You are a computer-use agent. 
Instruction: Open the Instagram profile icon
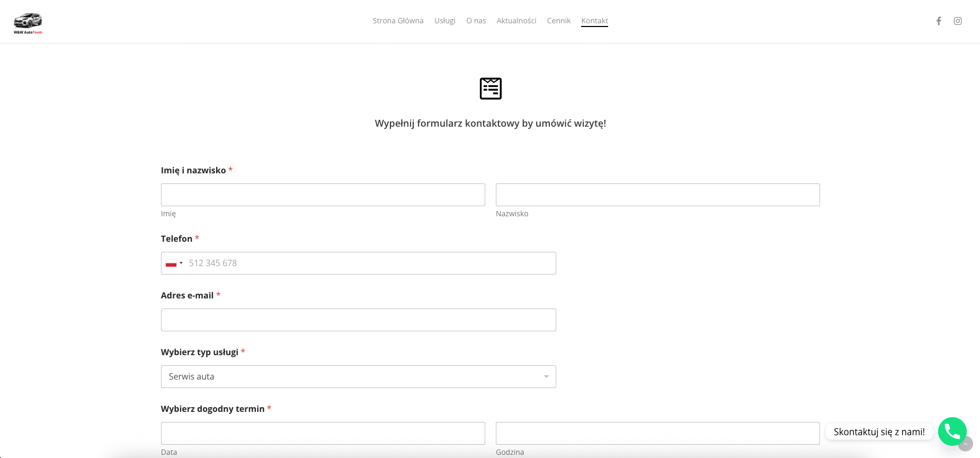[x=958, y=21]
